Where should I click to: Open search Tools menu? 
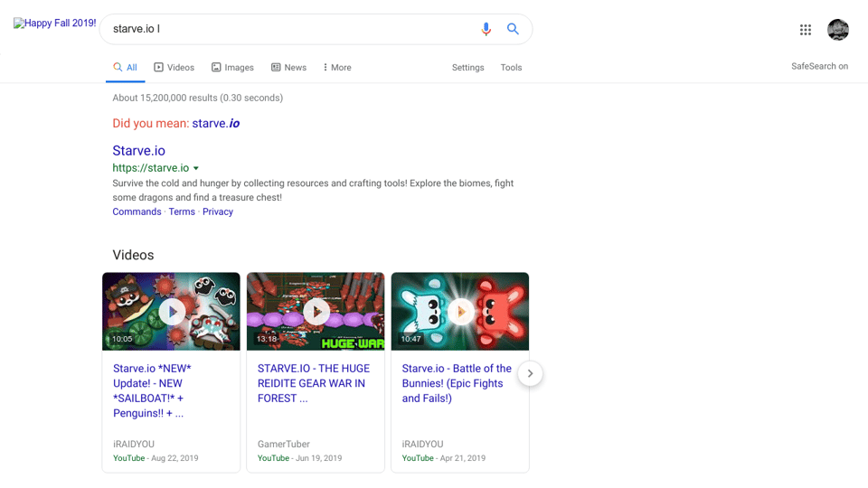click(x=511, y=68)
